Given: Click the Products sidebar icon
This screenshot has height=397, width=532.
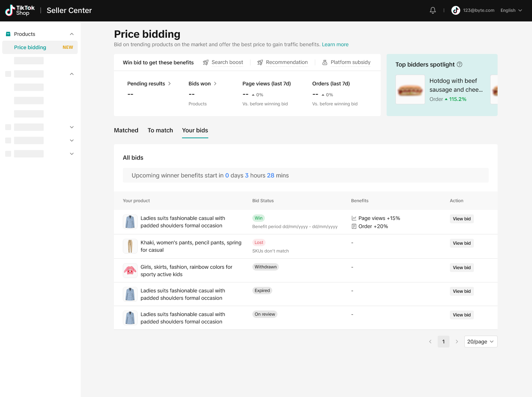Looking at the screenshot, I should pyautogui.click(x=8, y=34).
